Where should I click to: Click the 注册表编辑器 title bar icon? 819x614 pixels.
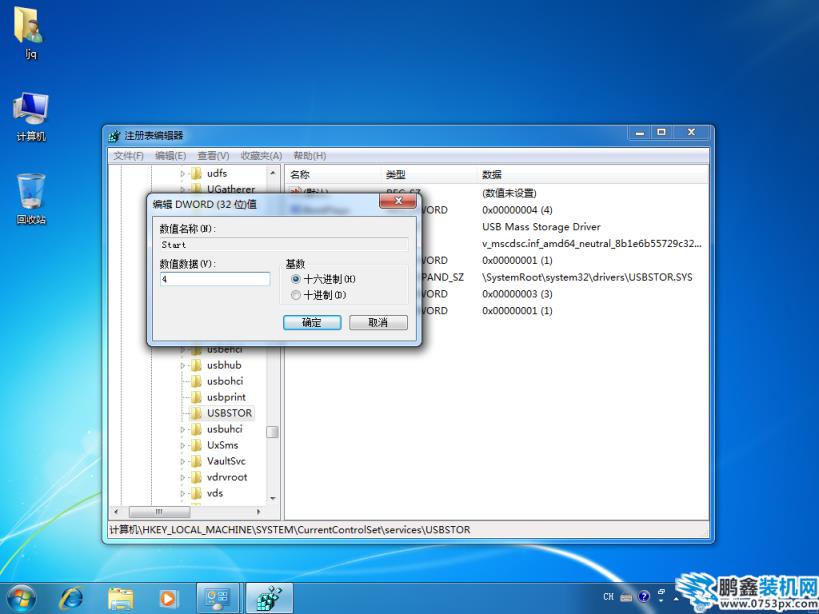114,136
